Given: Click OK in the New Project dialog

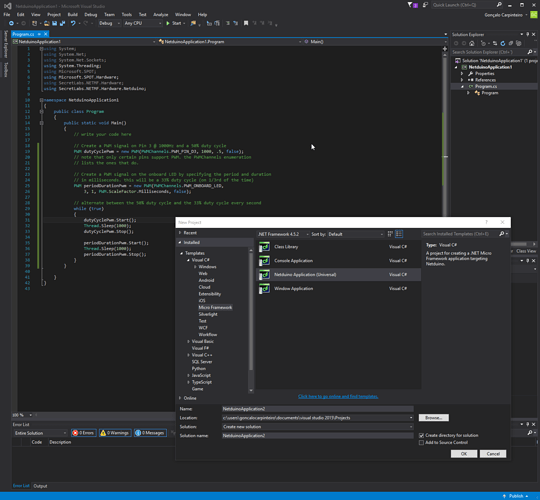Looking at the screenshot, I should coord(464,454).
